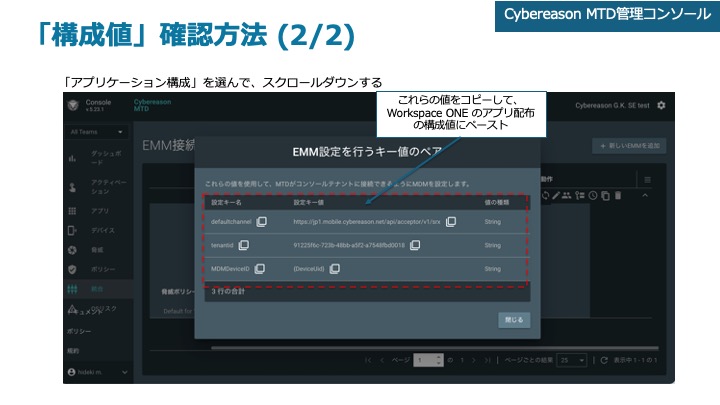Click the String type in tenantid row

pyautogui.click(x=492, y=245)
